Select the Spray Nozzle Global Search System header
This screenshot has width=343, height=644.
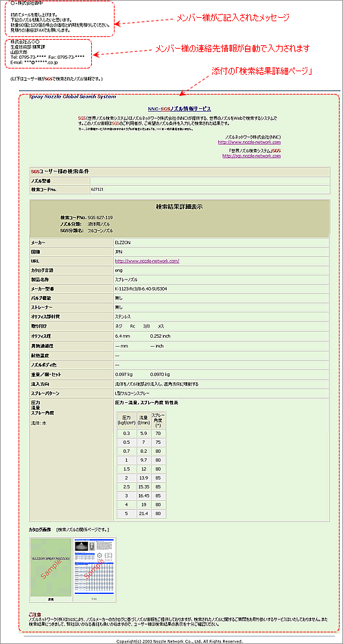73,97
